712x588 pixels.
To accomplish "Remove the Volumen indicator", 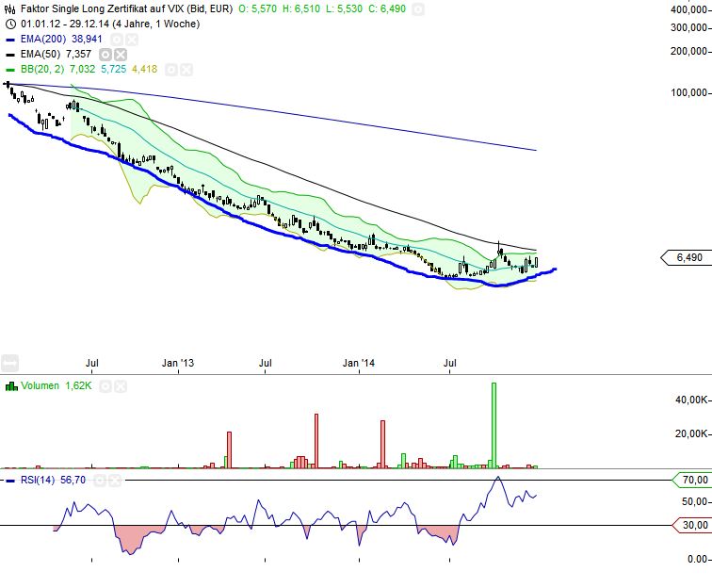I will coord(121,386).
